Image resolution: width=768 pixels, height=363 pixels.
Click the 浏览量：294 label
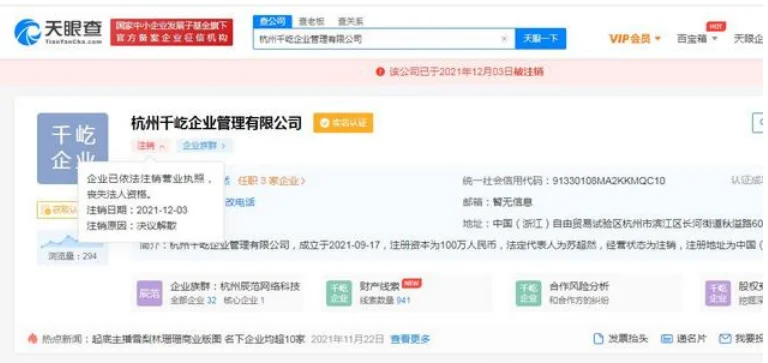click(72, 256)
